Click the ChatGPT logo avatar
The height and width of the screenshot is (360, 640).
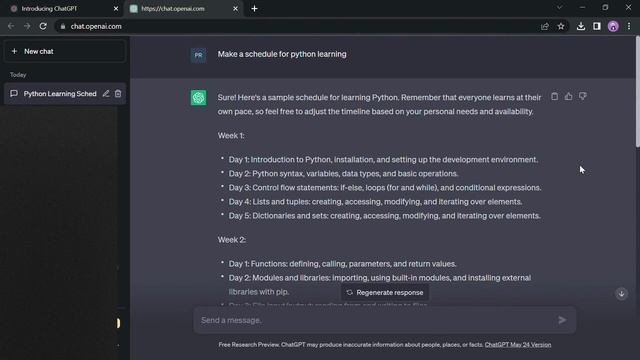tap(198, 98)
